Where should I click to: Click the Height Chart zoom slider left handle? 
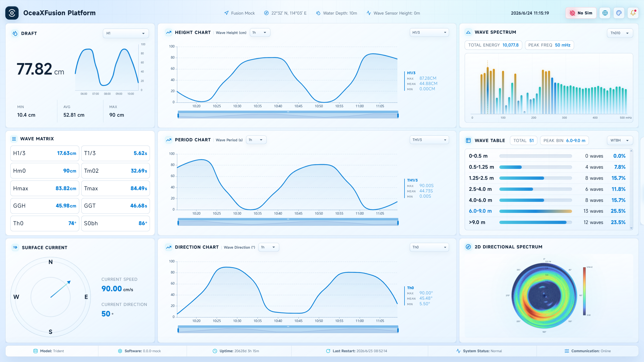pos(178,115)
